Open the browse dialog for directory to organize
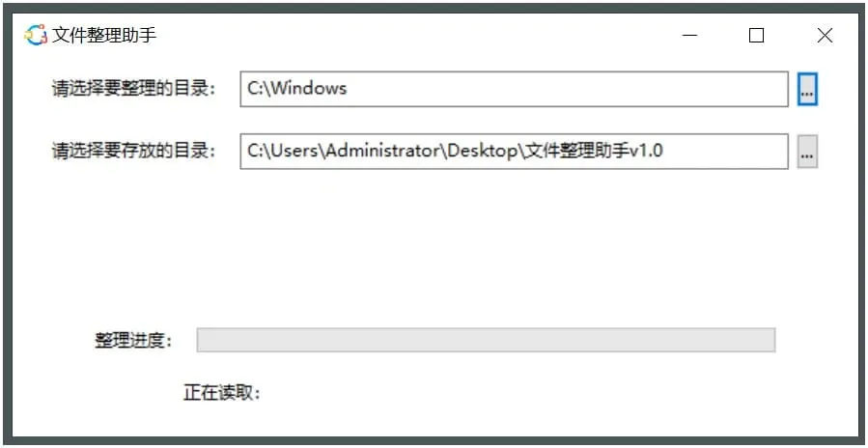This screenshot has height=448, width=868. point(807,90)
